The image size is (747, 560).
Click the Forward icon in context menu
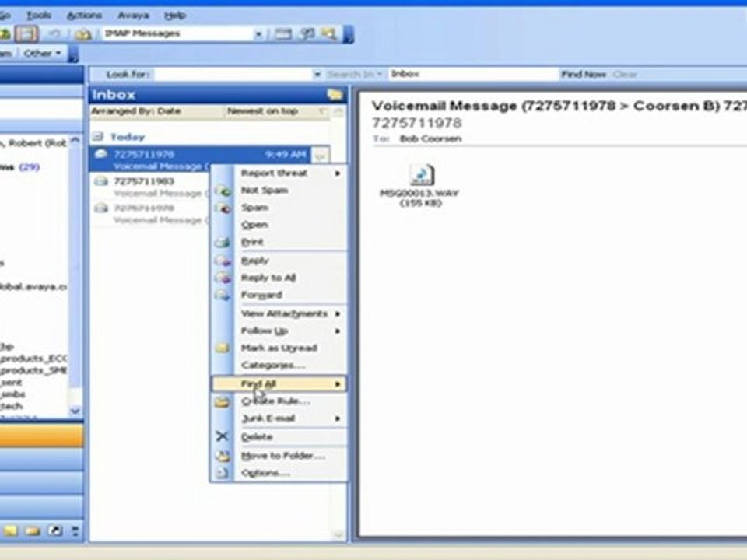click(x=223, y=295)
